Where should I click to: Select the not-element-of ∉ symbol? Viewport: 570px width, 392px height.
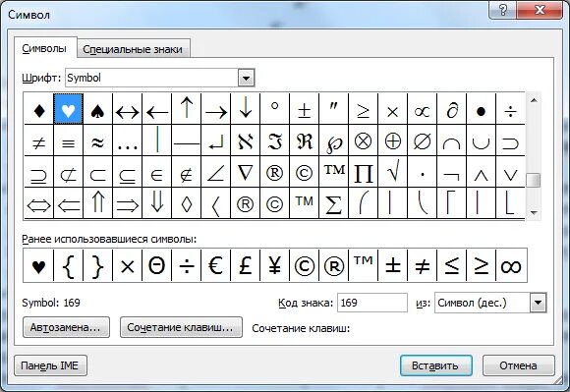(186, 172)
